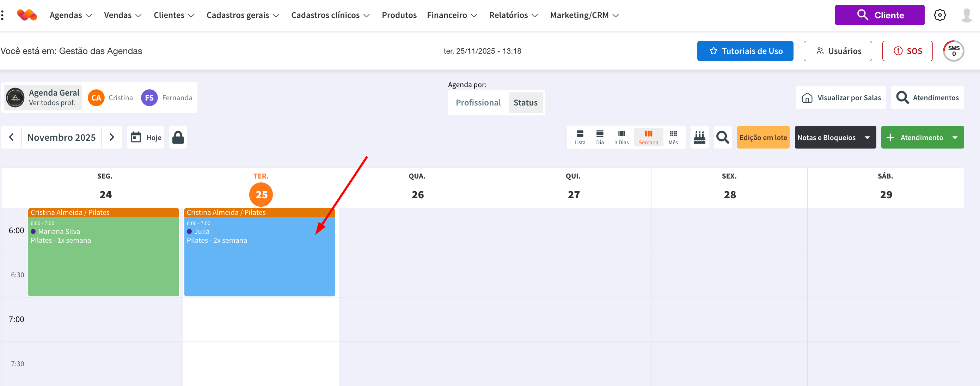980x386 pixels.
Task: Open the Atendimento dropdown arrow
Action: [x=955, y=137]
